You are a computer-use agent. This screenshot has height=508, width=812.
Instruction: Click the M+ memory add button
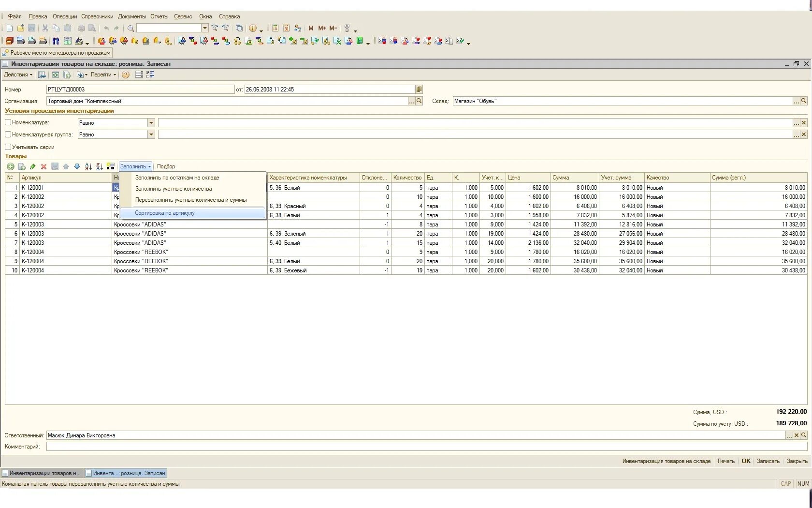(x=322, y=29)
